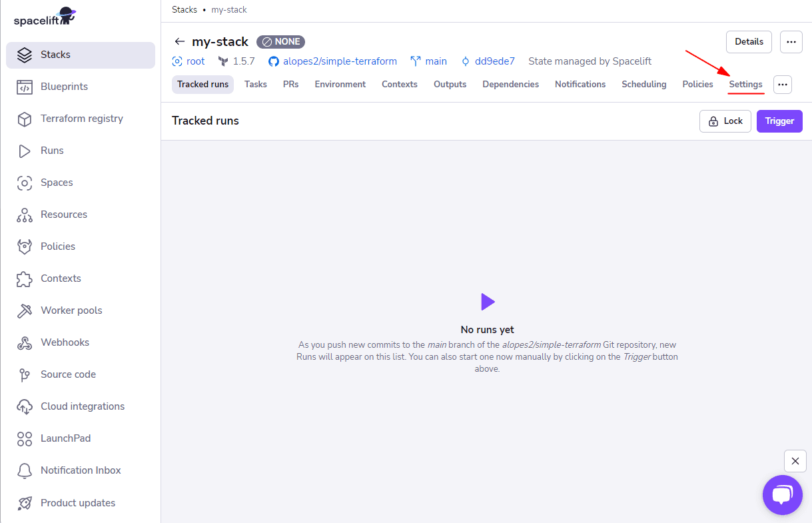Viewport: 812px width, 523px height.
Task: Click the Blueprints code icon
Action: coord(25,87)
